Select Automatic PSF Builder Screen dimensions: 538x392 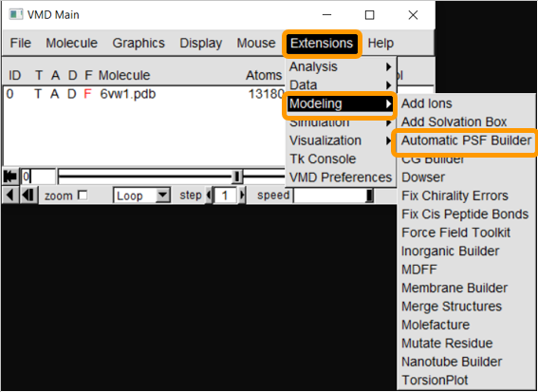466,140
